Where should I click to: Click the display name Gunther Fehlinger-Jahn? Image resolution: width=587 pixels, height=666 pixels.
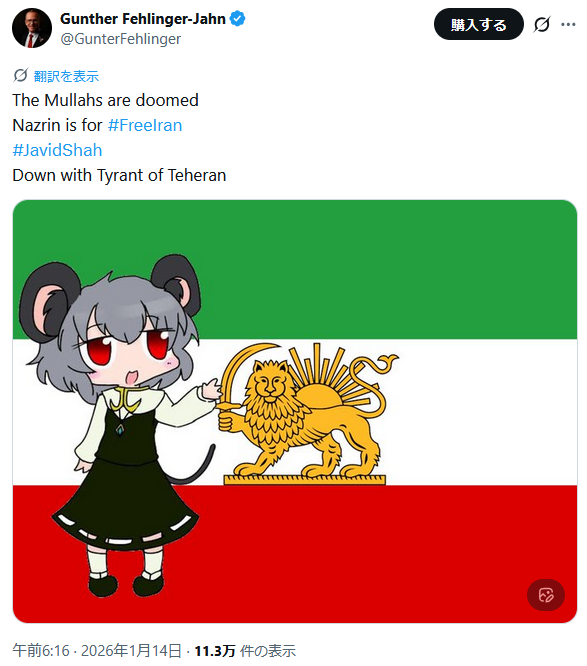(143, 19)
